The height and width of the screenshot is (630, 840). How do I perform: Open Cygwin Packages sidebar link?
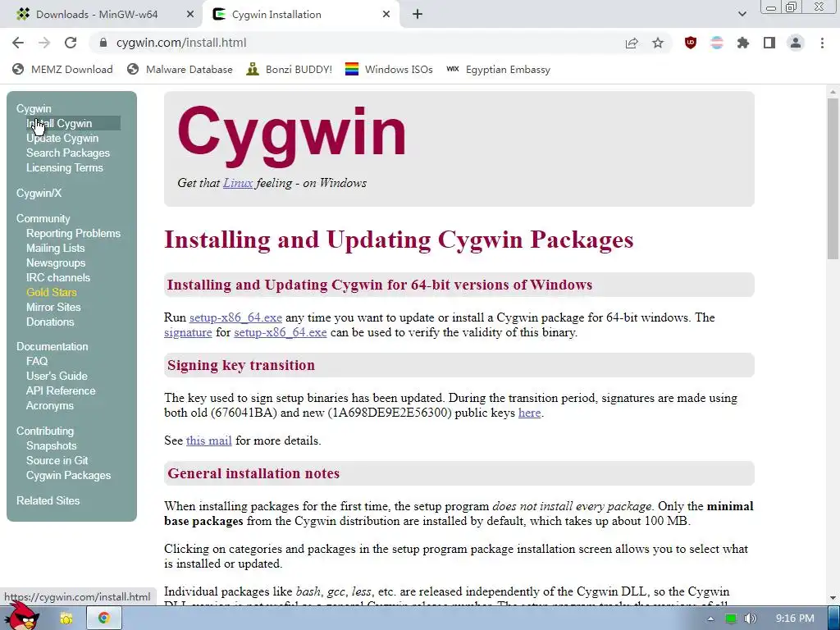69,476
